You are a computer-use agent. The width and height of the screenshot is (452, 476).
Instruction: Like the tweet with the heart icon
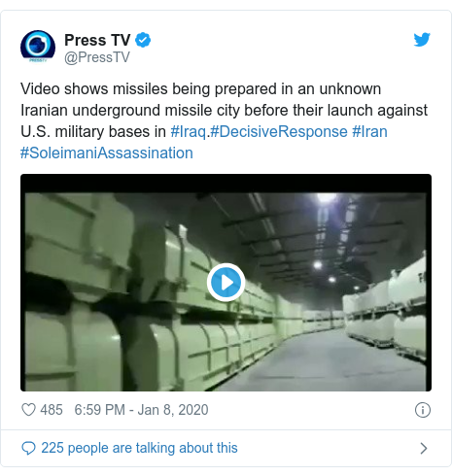tap(28, 410)
